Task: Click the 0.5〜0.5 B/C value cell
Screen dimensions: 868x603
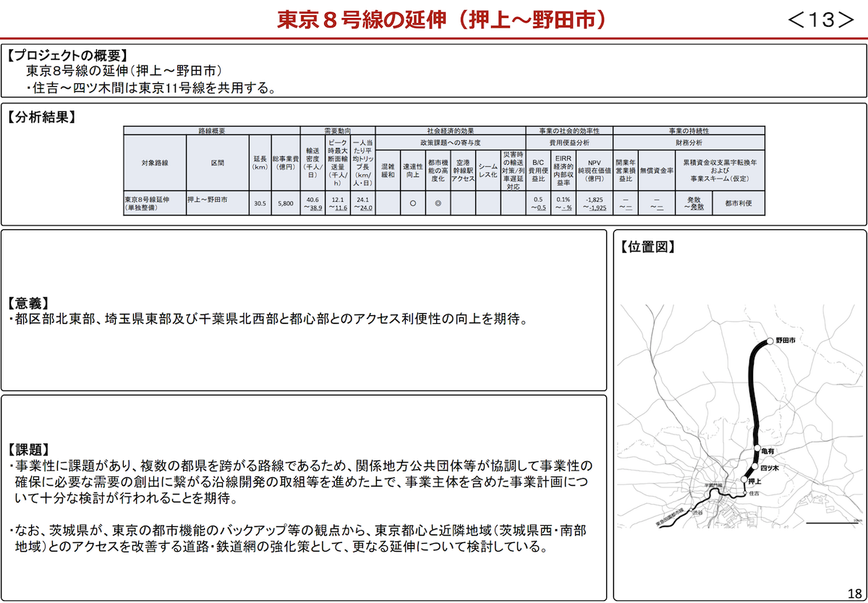Action: coord(537,203)
